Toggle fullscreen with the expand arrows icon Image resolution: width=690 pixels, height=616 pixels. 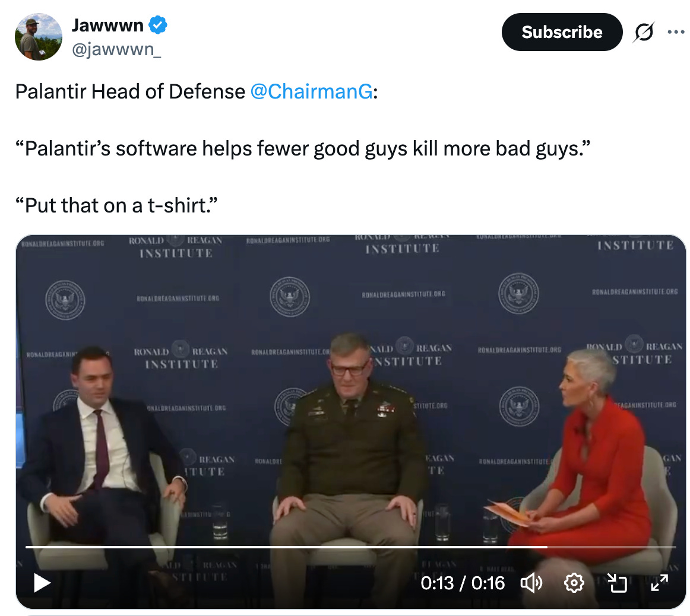click(x=659, y=583)
